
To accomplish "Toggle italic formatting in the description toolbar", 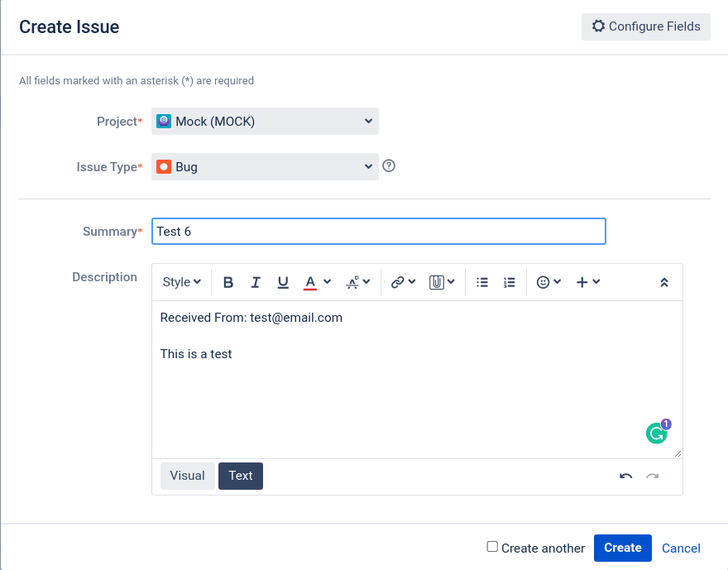I will (x=256, y=282).
